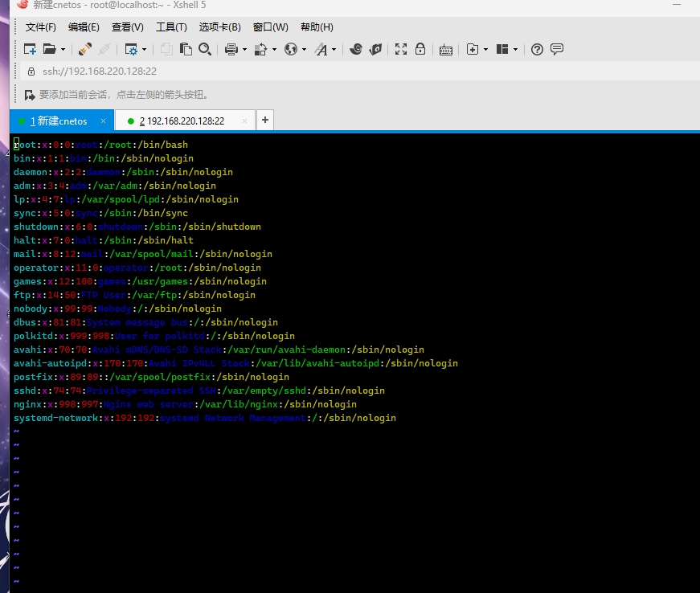Expand the Properties dropdown arrow

click(144, 50)
